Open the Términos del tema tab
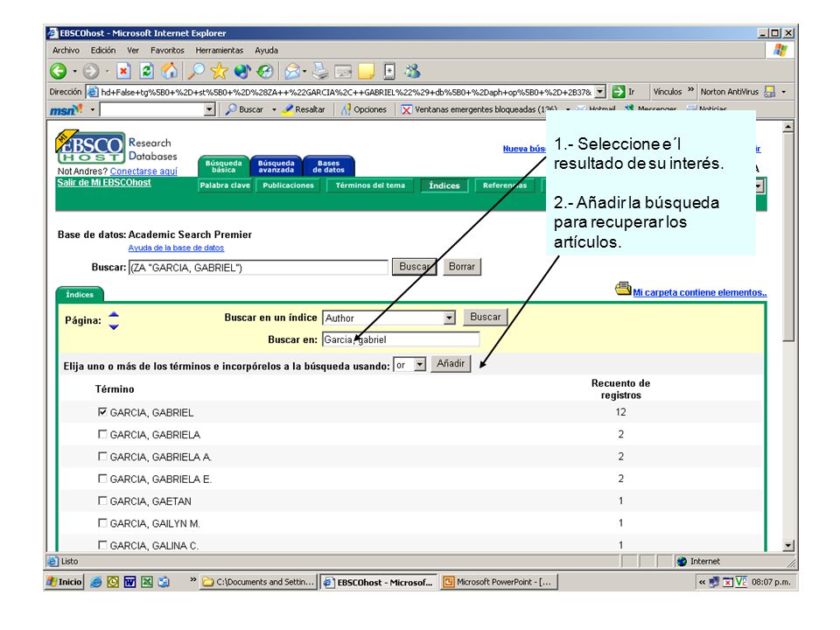Image resolution: width=840 pixels, height=630 pixels. 370,185
